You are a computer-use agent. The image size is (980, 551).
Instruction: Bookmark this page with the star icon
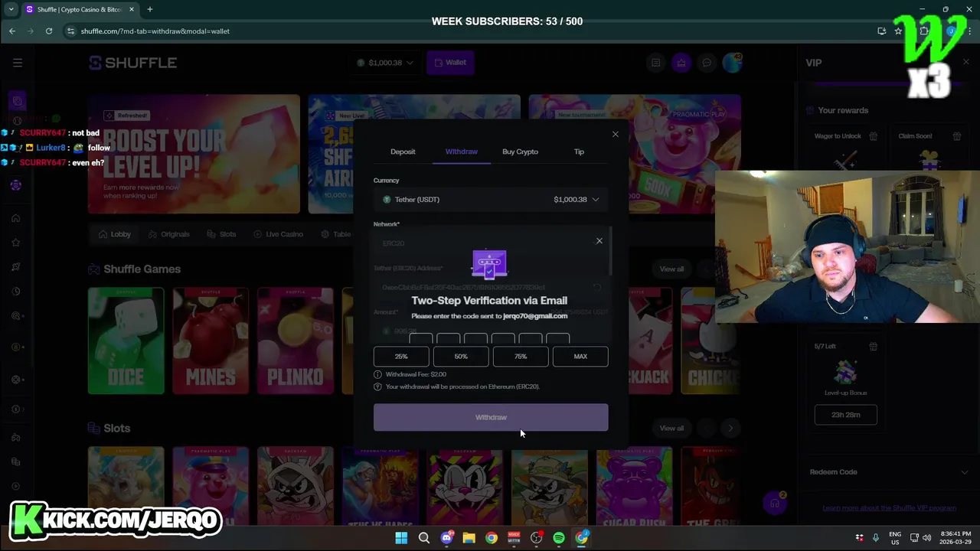898,31
